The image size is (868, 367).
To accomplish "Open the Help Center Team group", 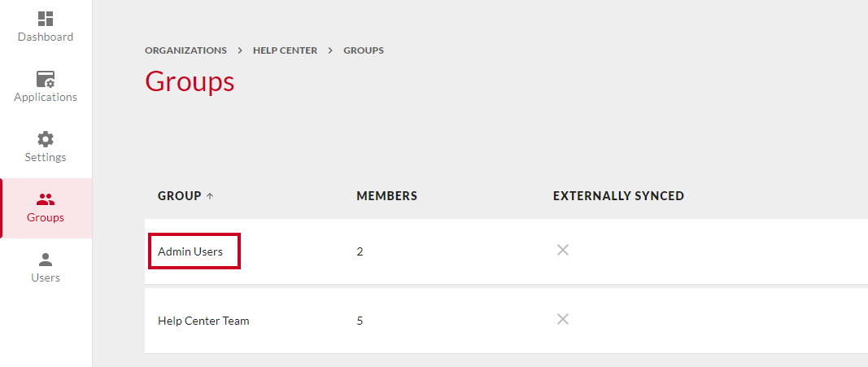I will (203, 321).
